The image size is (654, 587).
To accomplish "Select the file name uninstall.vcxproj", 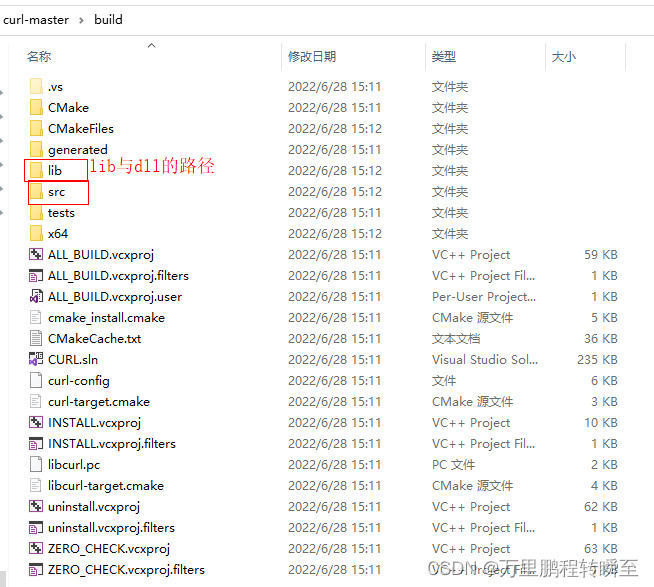I will click(94, 506).
